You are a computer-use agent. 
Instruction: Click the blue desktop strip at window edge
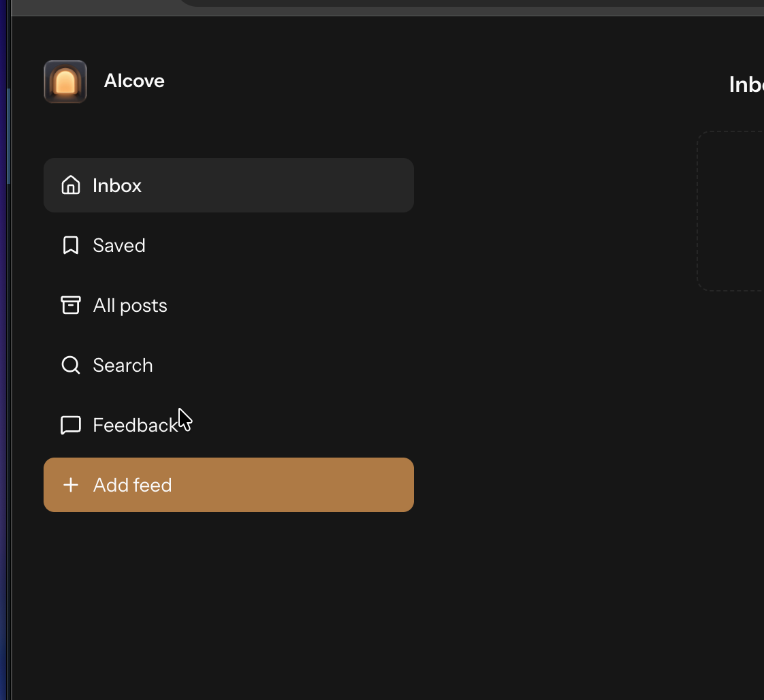[5, 350]
